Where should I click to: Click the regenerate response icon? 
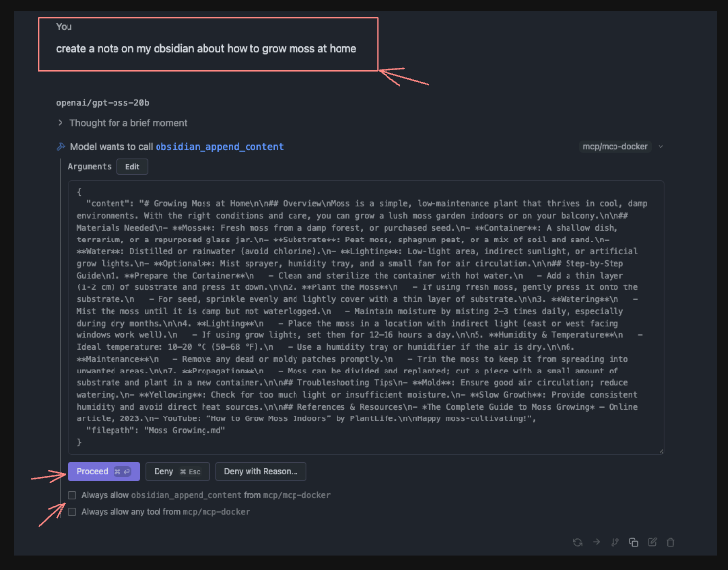click(x=577, y=542)
